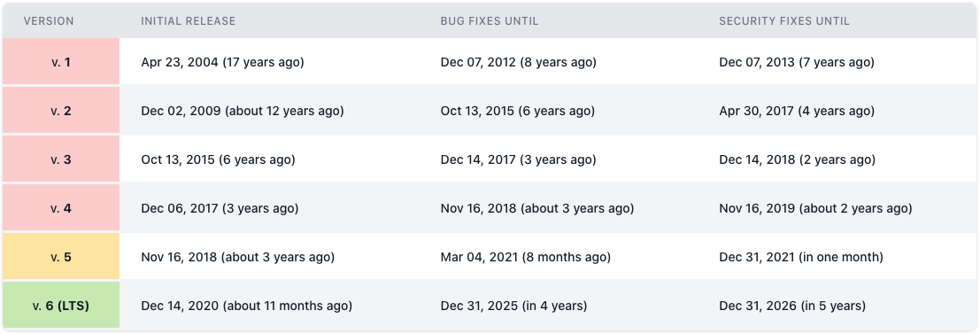Select the green v. 6 (LTS) cell

pyautogui.click(x=60, y=306)
